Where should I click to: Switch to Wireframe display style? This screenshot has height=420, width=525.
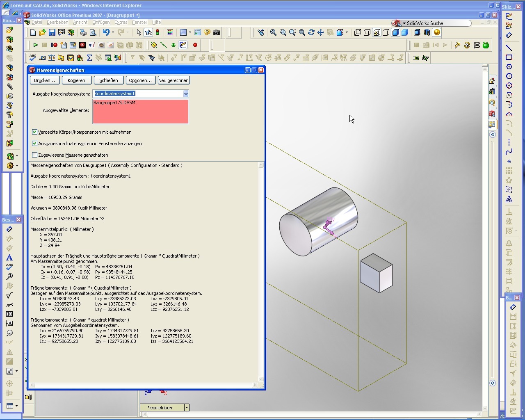point(358,32)
